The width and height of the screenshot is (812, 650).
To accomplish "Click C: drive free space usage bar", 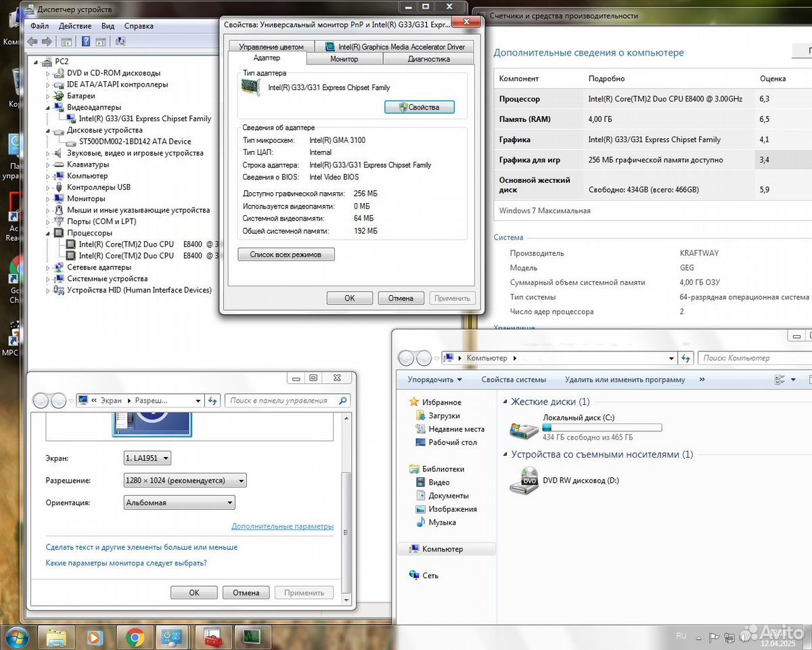I will click(x=602, y=428).
